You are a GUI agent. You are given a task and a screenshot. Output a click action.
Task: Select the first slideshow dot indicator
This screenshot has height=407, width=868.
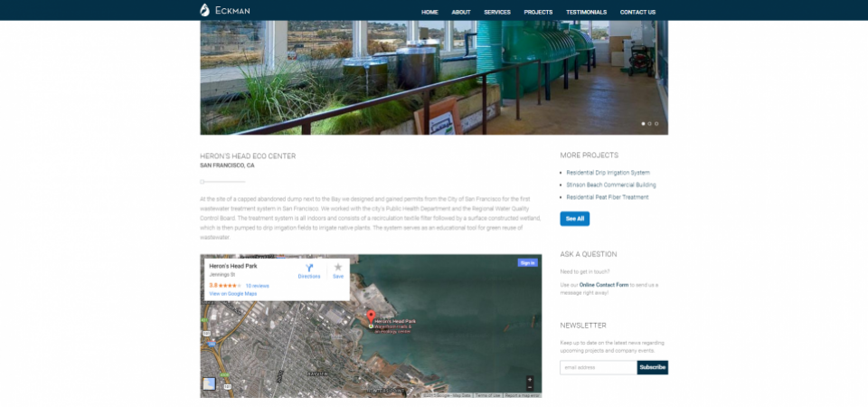tap(643, 124)
